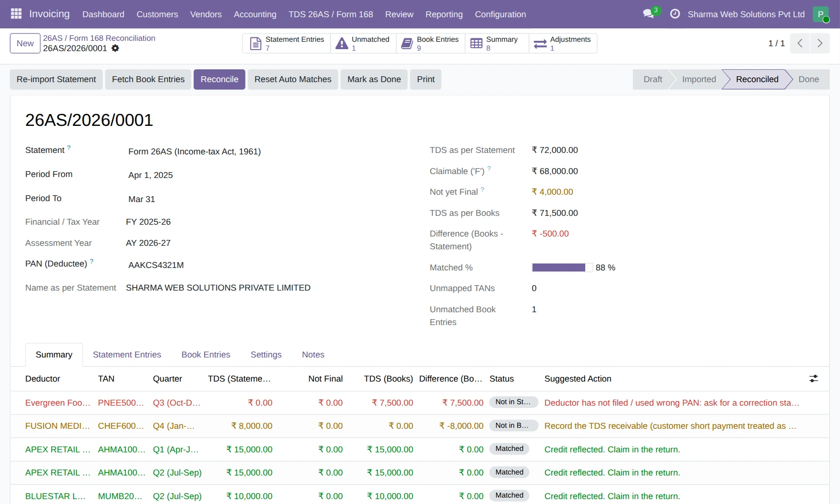The height and width of the screenshot is (504, 840).
Task: Open TDS 26AS / Form 168 menu
Action: click(x=330, y=14)
